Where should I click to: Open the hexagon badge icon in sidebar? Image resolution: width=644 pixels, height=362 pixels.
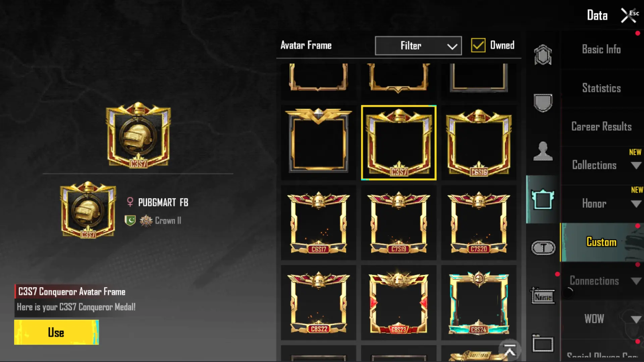(543, 55)
